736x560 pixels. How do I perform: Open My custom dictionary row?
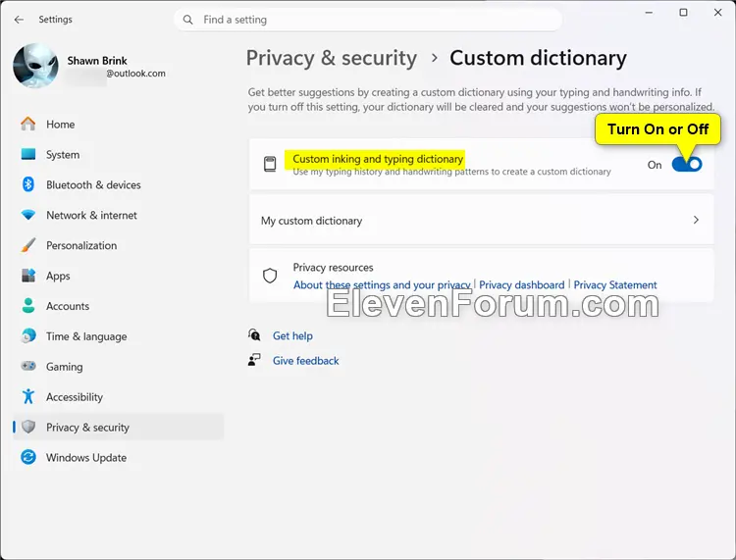(481, 220)
